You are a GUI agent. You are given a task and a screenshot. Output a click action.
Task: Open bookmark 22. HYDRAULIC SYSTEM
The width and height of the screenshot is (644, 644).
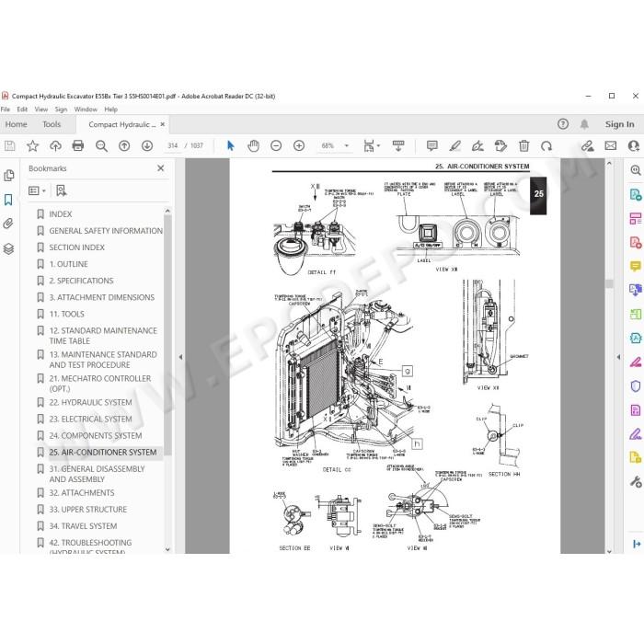90,403
